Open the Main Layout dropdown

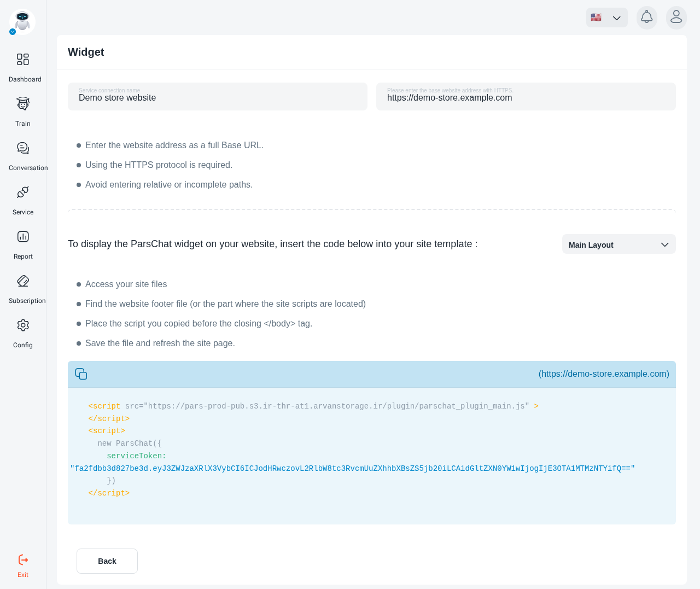pyautogui.click(x=619, y=244)
